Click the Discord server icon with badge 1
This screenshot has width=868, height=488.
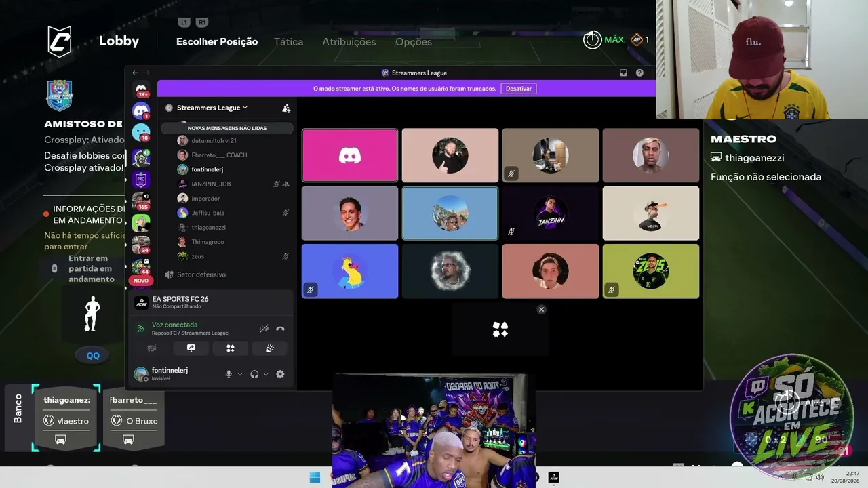[141, 110]
